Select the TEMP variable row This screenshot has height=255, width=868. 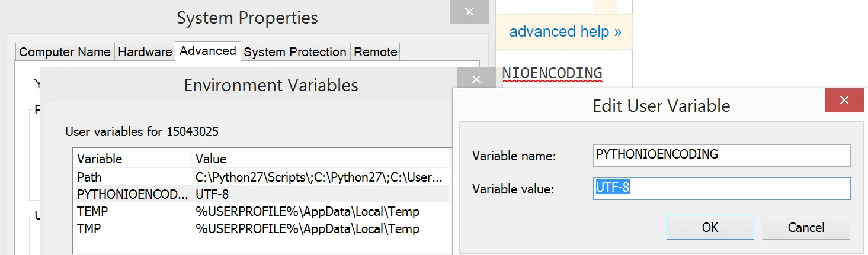[x=261, y=211]
